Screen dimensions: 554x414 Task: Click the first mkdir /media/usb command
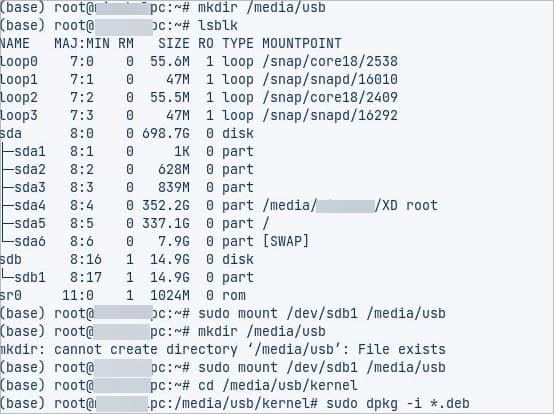[262, 7]
